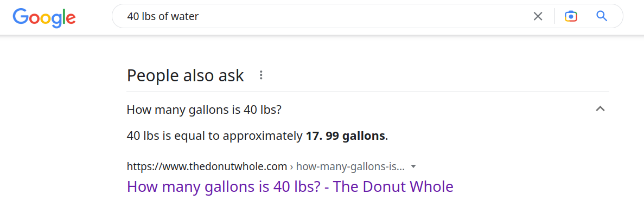Click the "40 lbs is equal to approximately" sentence
The width and height of the screenshot is (644, 200).
tap(215, 137)
